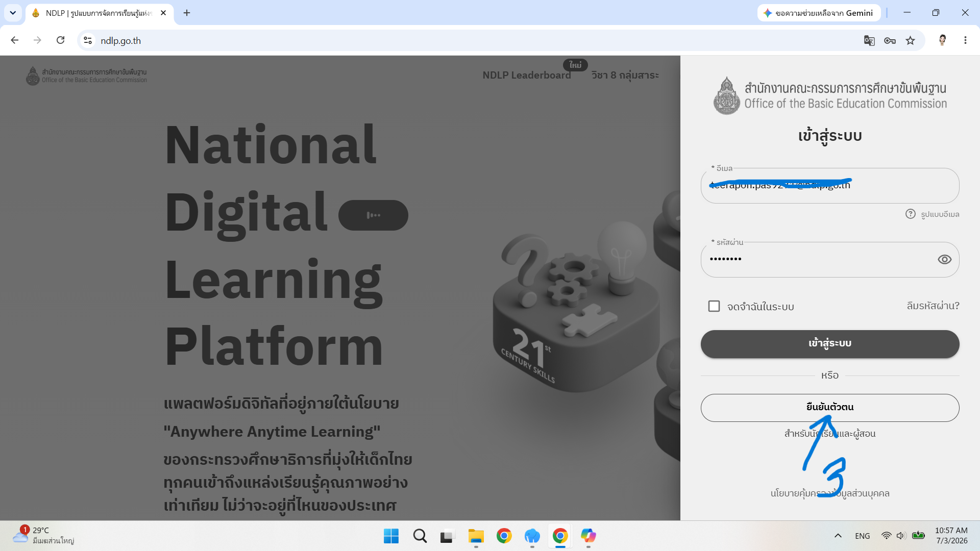
Task: Open Chrome's three-dot menu
Action: click(x=965, y=40)
